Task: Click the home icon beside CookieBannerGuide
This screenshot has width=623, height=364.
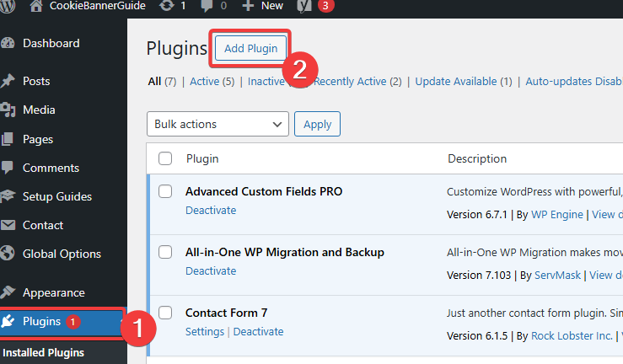Action: tap(36, 6)
